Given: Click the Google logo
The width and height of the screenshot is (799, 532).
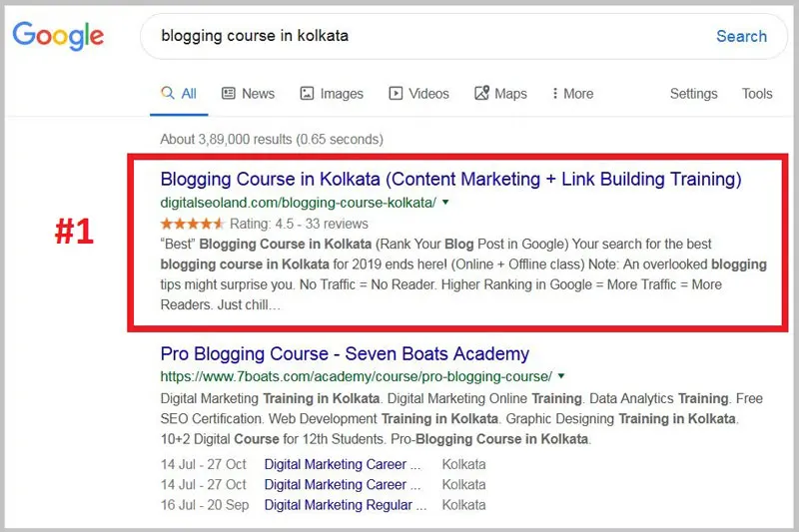Looking at the screenshot, I should coord(58,36).
